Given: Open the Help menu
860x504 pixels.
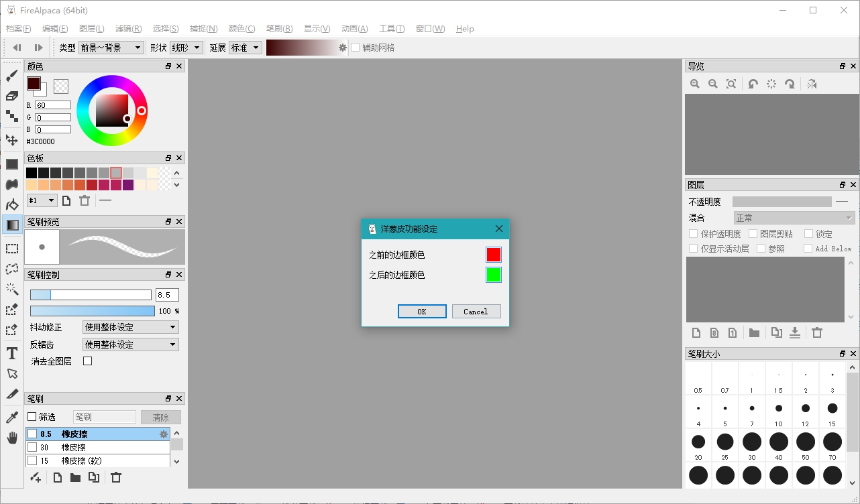Looking at the screenshot, I should point(465,29).
